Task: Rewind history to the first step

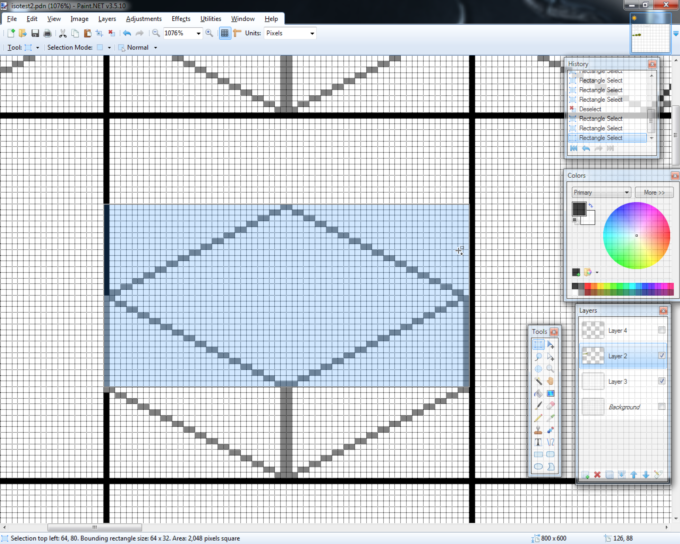Action: (x=573, y=148)
